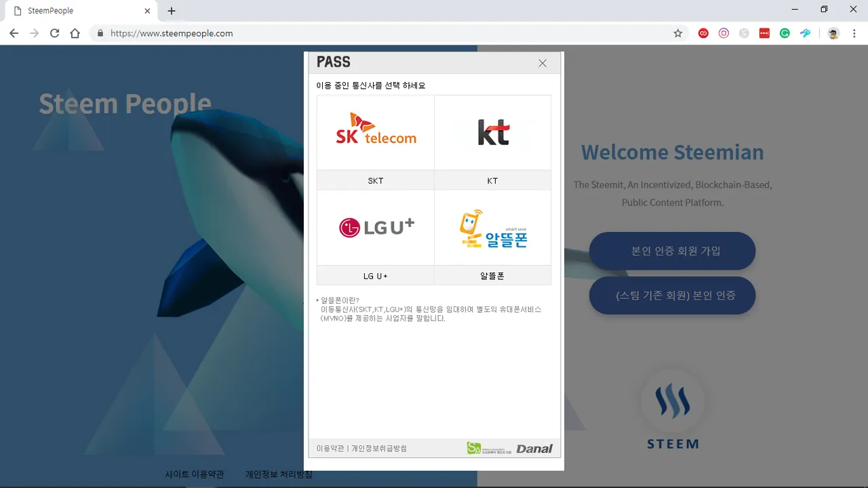Click the 알뜰폰이란? explanation text
Viewport: 868px width, 488px height.
point(429,309)
